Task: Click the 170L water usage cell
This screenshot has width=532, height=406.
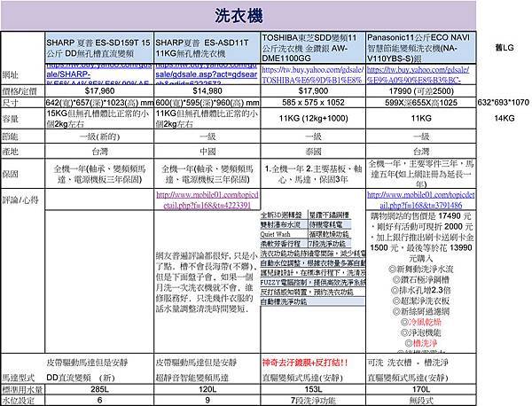Action: tap(421, 389)
